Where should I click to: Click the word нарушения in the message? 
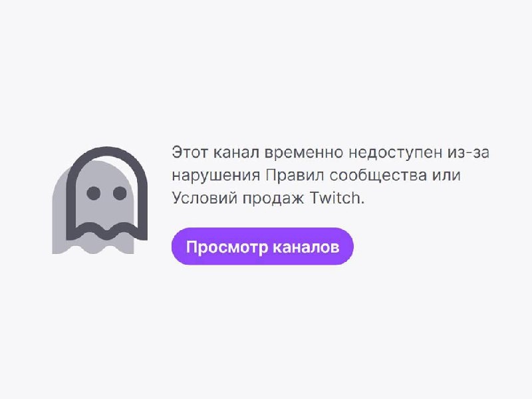pyautogui.click(x=216, y=176)
